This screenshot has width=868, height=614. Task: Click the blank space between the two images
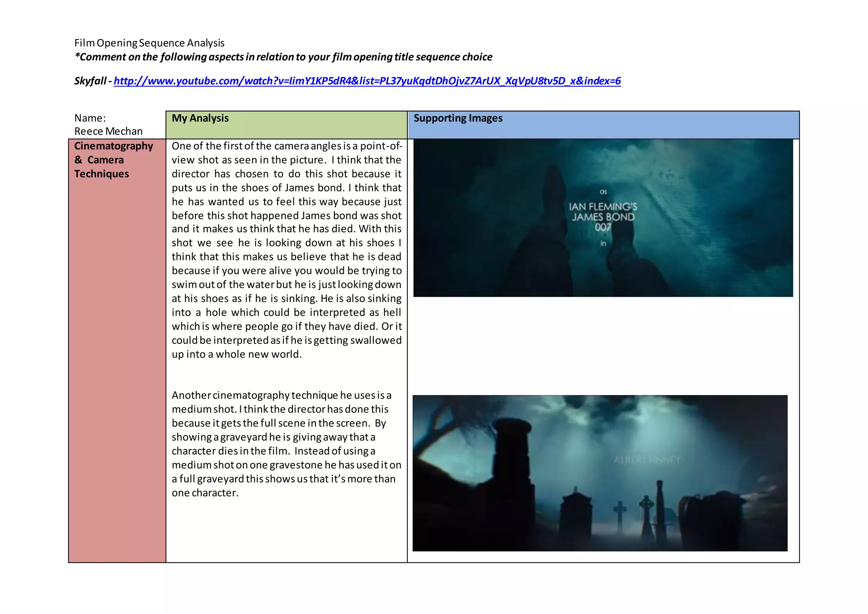click(x=603, y=346)
